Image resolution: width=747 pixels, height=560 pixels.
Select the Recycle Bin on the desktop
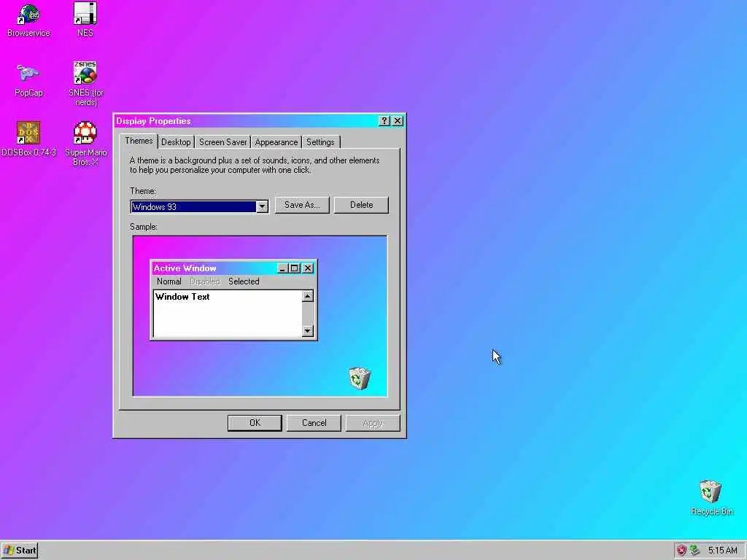[711, 497]
